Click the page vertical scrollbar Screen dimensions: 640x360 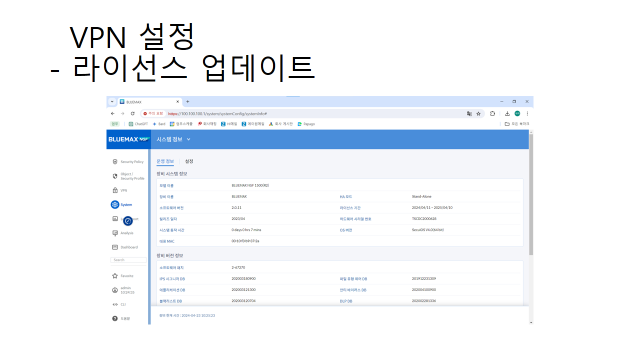(x=531, y=194)
